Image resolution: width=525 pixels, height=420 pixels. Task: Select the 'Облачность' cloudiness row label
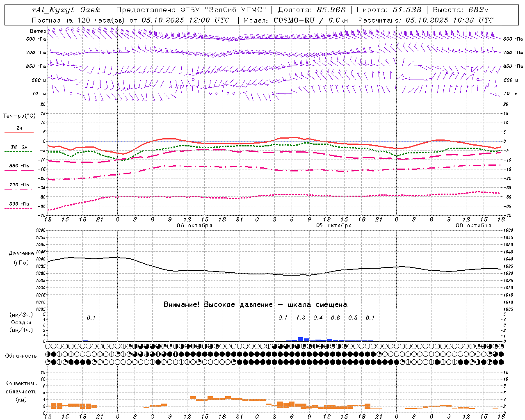(x=21, y=356)
